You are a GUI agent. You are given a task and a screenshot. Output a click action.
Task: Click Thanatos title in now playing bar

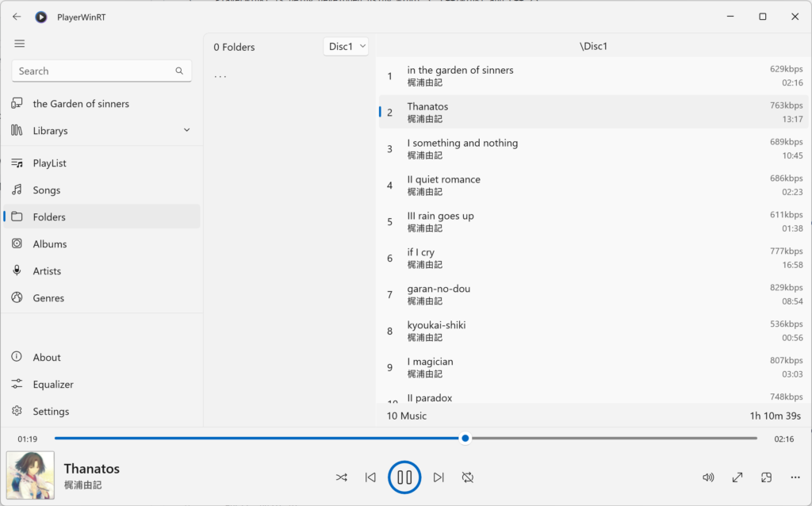[x=92, y=469]
